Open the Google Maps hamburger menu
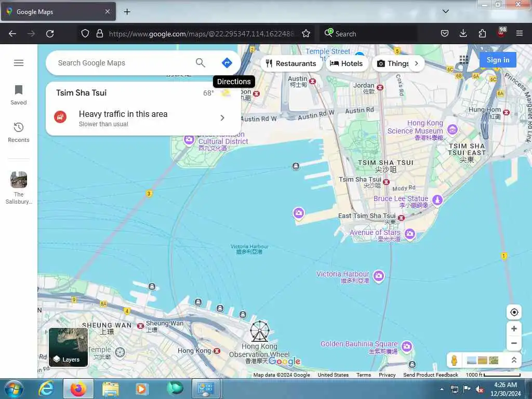This screenshot has width=532, height=399. [x=19, y=63]
